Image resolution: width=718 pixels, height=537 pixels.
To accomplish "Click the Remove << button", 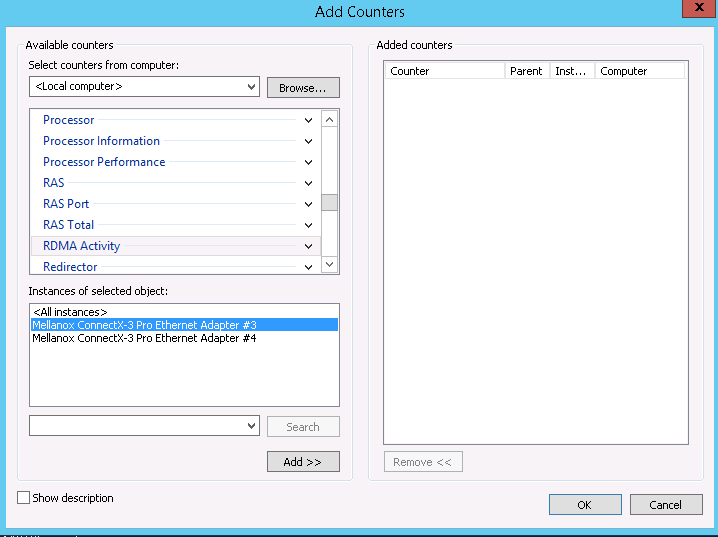I will [x=423, y=461].
